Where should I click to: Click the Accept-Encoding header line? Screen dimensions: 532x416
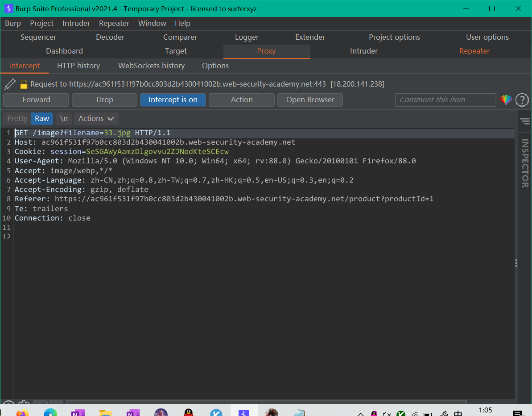click(x=82, y=190)
